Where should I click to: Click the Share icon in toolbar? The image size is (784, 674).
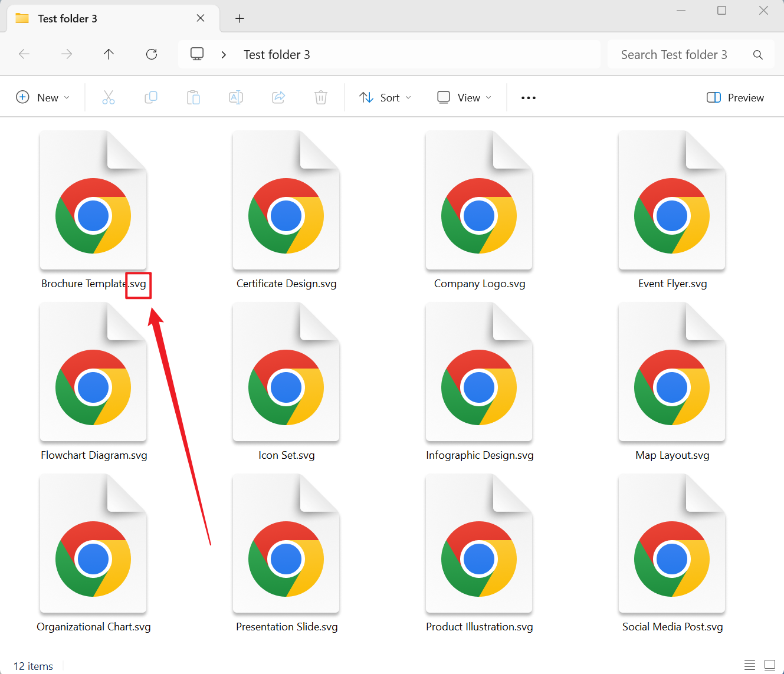(x=278, y=97)
